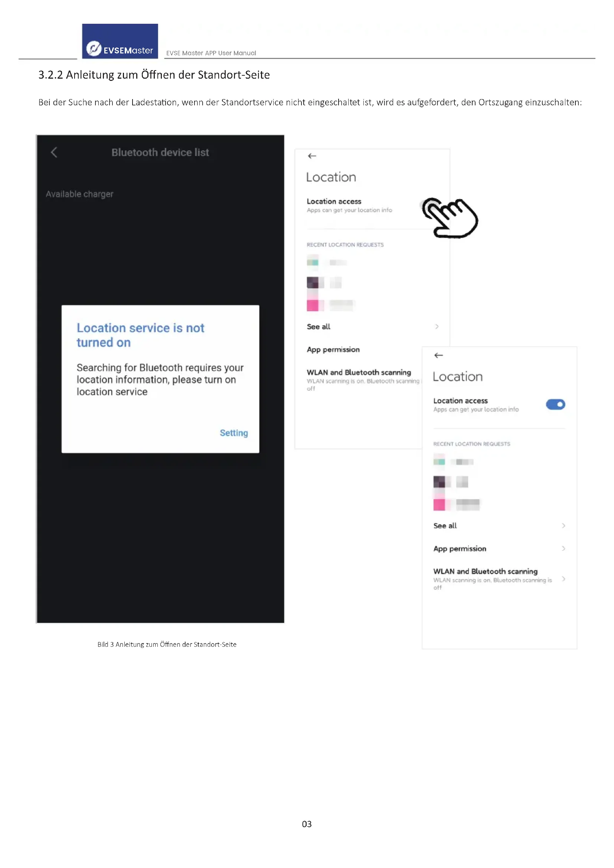Tap the Setting button in dialog
Image resolution: width=614 pixels, height=868 pixels.
pyautogui.click(x=234, y=433)
